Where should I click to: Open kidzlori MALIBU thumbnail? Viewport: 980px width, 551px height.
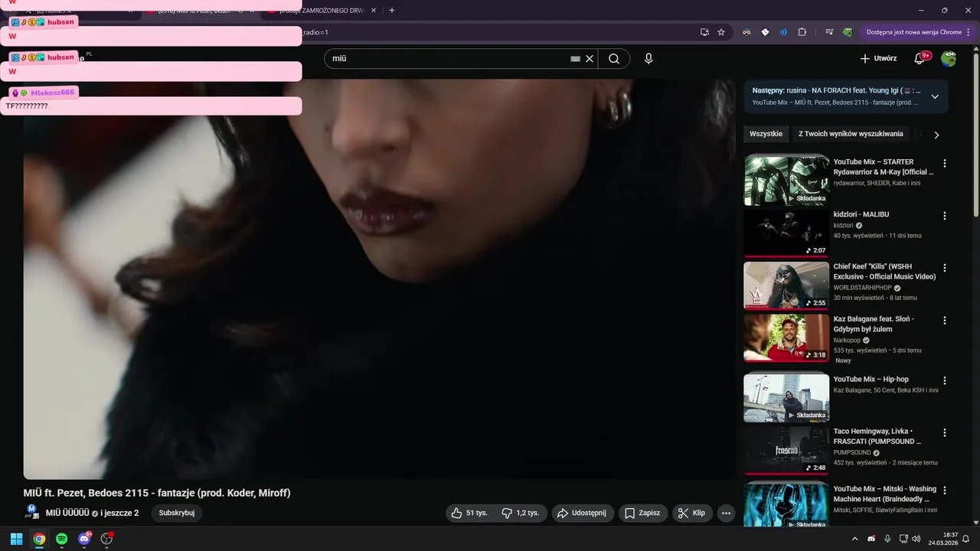(x=786, y=233)
